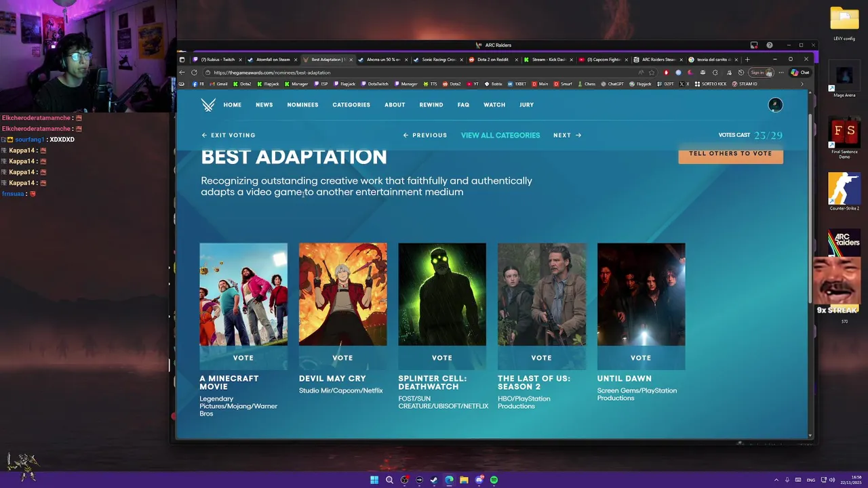The height and width of the screenshot is (488, 868).
Task: Click The Game Awards logo icon
Action: click(208, 104)
